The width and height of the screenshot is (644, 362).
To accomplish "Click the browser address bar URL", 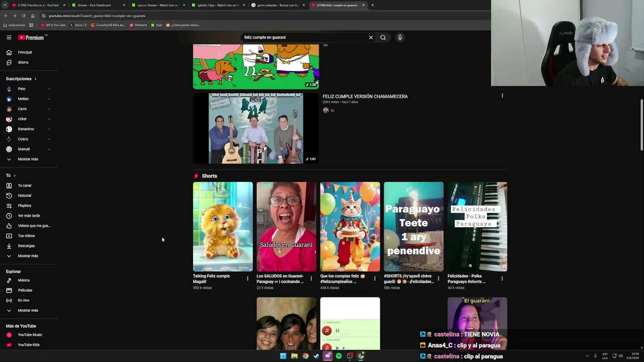I will click(97, 16).
